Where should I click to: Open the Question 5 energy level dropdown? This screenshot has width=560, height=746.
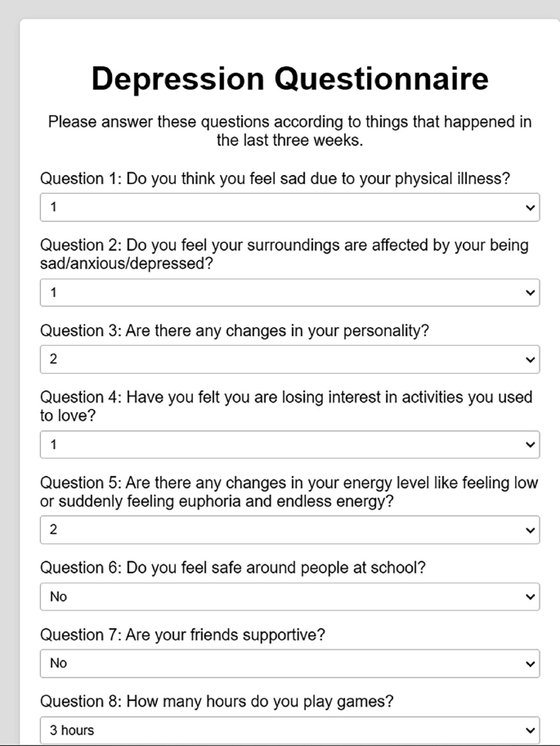(289, 529)
